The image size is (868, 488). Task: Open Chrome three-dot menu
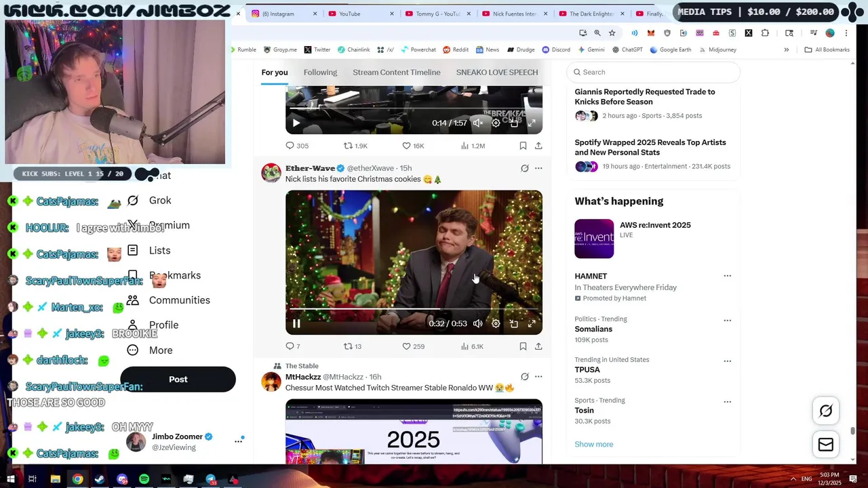pos(846,33)
